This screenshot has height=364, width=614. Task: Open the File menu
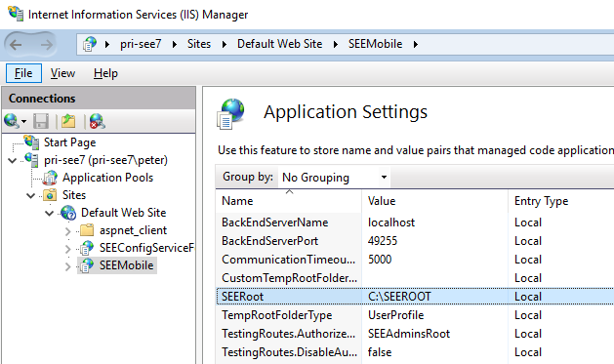coord(23,73)
